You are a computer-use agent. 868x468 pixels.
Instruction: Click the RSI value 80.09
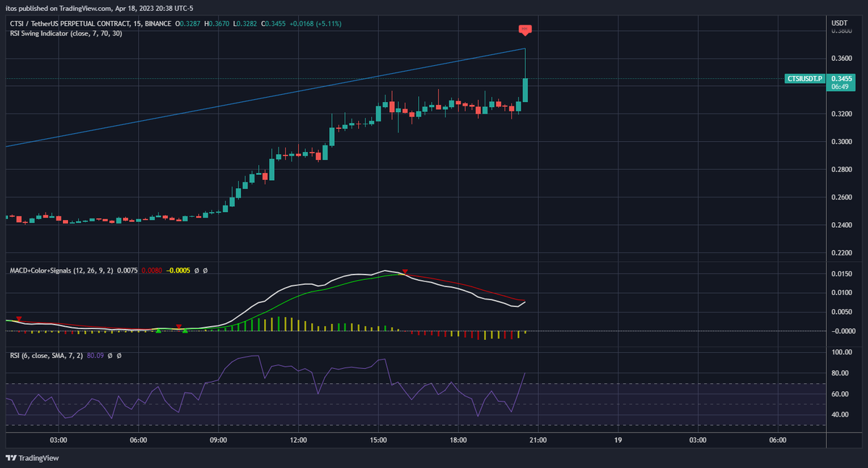coord(95,356)
